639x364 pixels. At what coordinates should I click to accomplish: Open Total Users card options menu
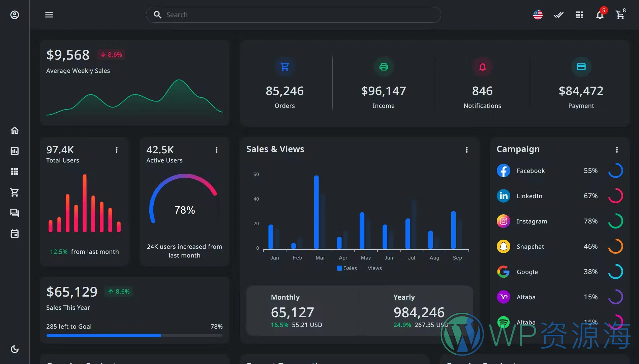(x=117, y=150)
